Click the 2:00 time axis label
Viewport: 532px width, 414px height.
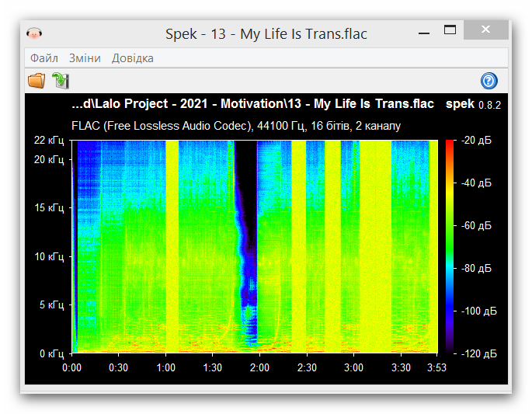click(x=259, y=367)
